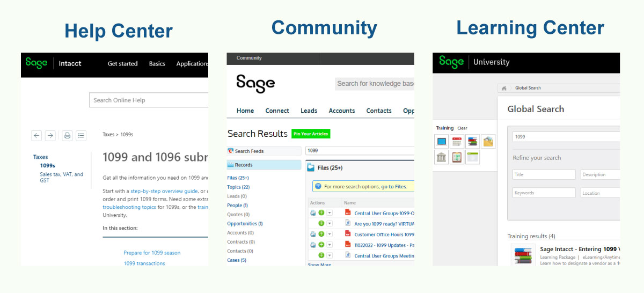
Task: Open dropdown arrow for Central User Groups Meeting
Action: [330, 255]
